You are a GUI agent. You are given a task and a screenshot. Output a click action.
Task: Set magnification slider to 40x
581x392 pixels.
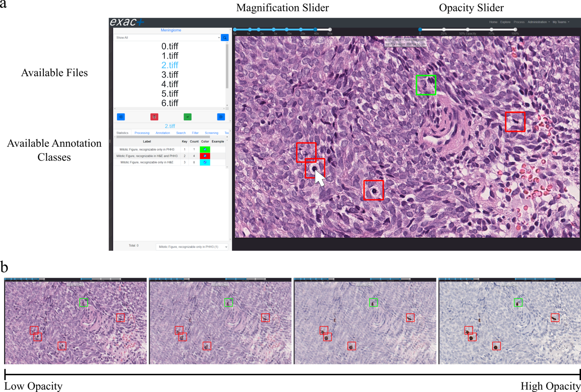tap(315, 29)
